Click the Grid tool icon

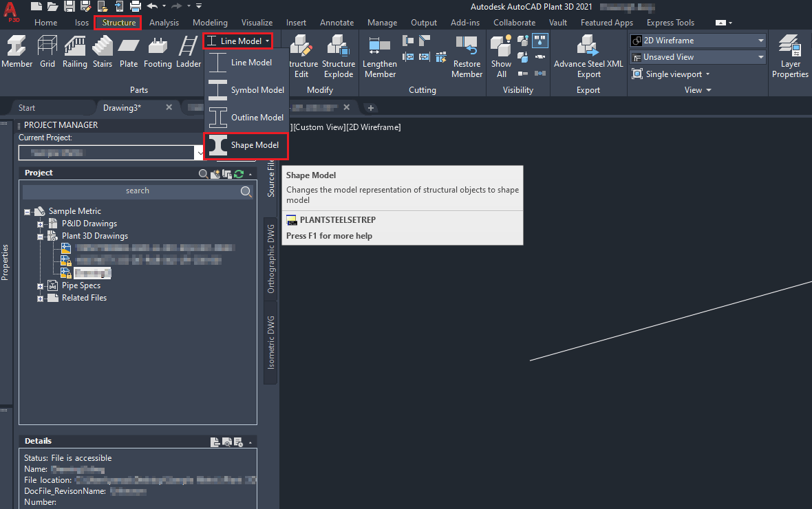(47, 52)
